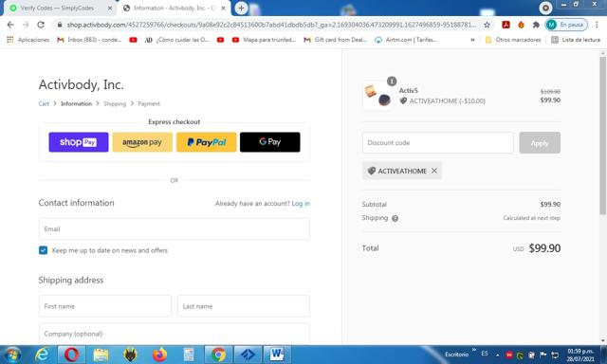Open the Airtm.com Tarifas bookmark

[x=406, y=40]
